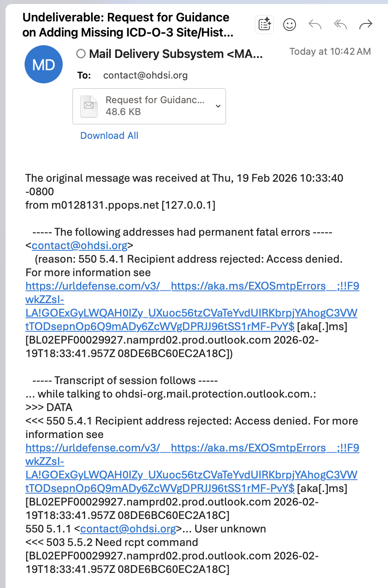
Task: Click the attached email file icon
Action: (89, 106)
